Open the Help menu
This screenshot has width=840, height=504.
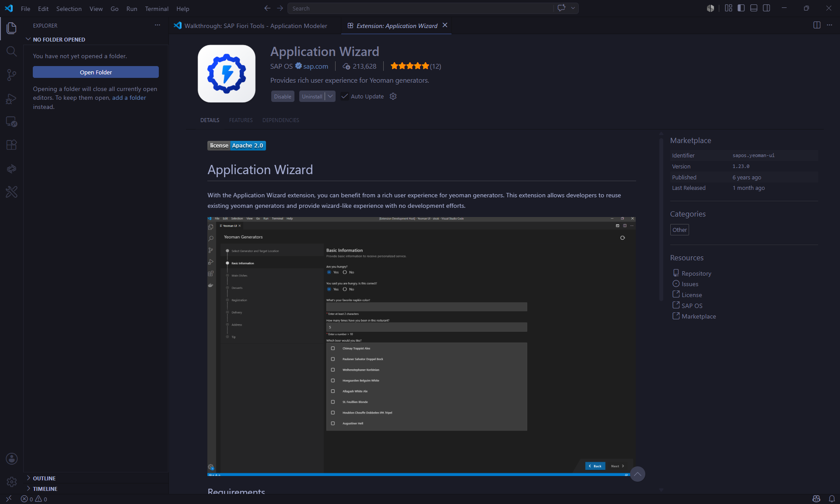(x=182, y=8)
